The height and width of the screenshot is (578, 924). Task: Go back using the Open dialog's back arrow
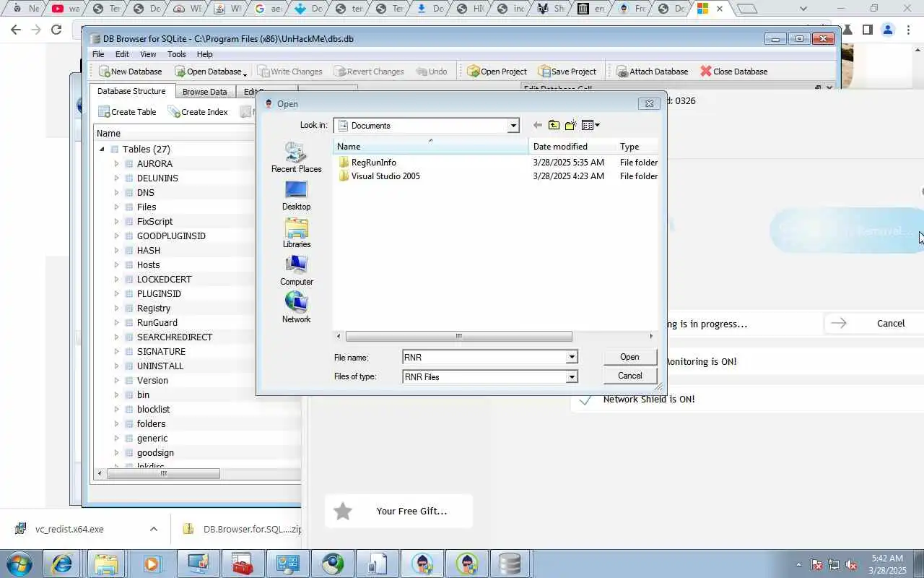tap(537, 125)
